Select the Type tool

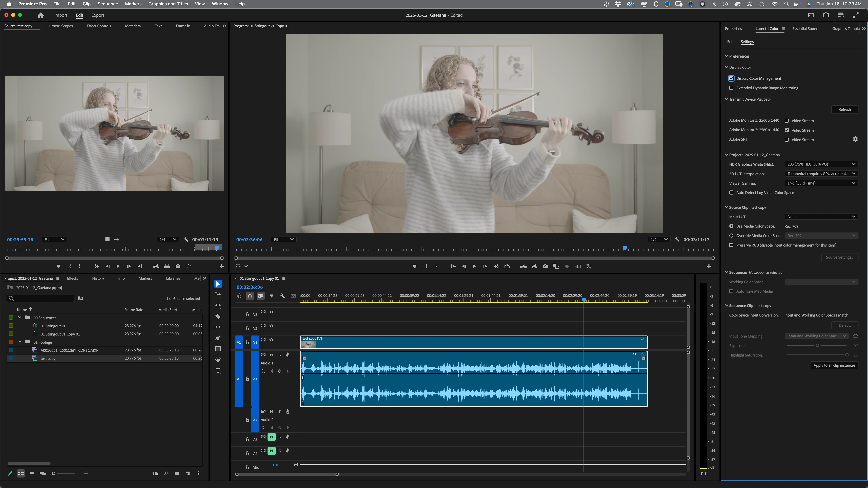218,371
